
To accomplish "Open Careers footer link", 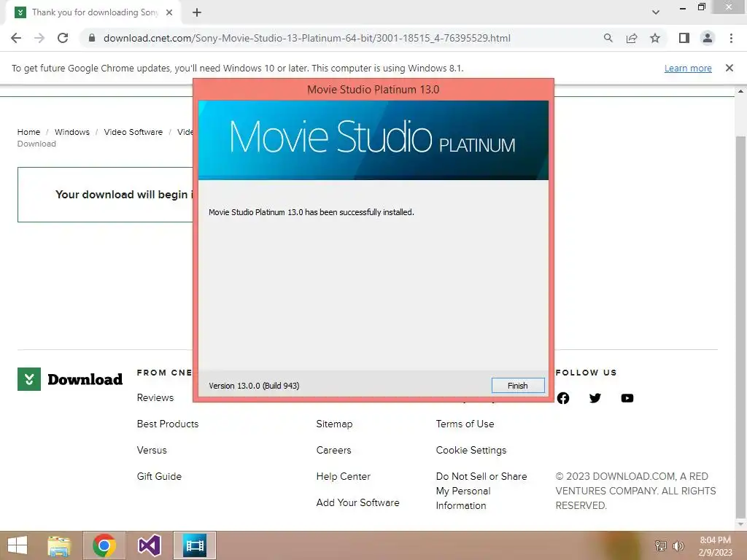I will (334, 450).
